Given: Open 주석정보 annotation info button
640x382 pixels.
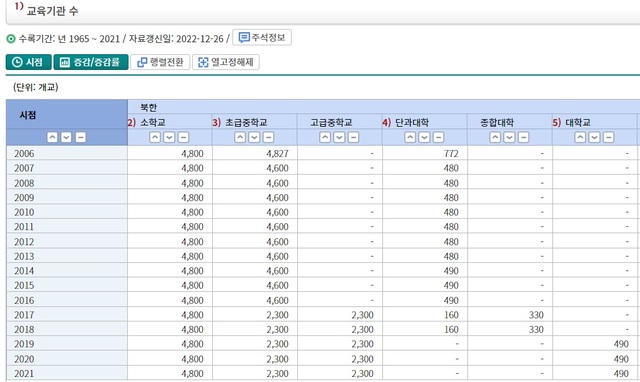Looking at the screenshot, I should coord(262,38).
